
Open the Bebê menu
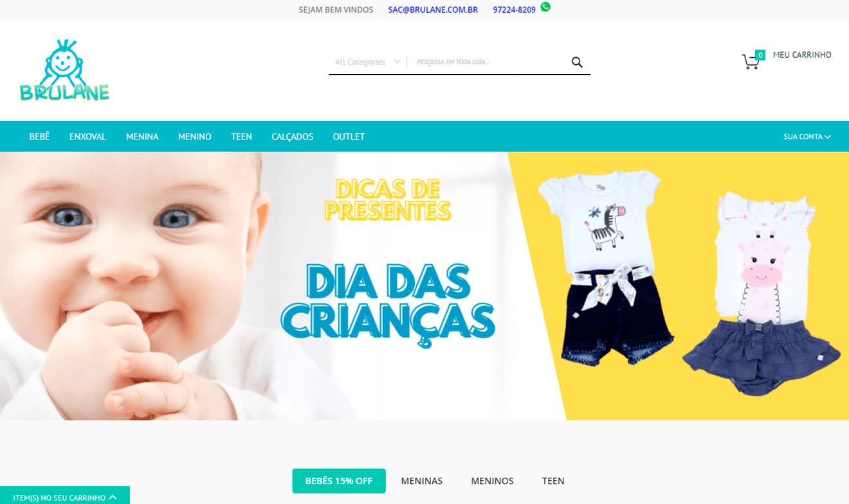pyautogui.click(x=39, y=137)
